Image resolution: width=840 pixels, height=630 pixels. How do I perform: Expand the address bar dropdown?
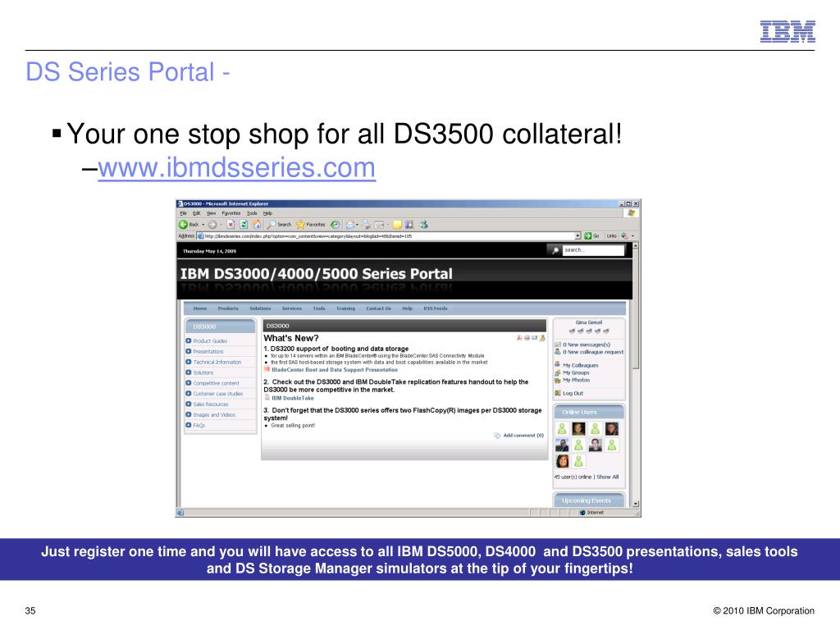[x=577, y=235]
